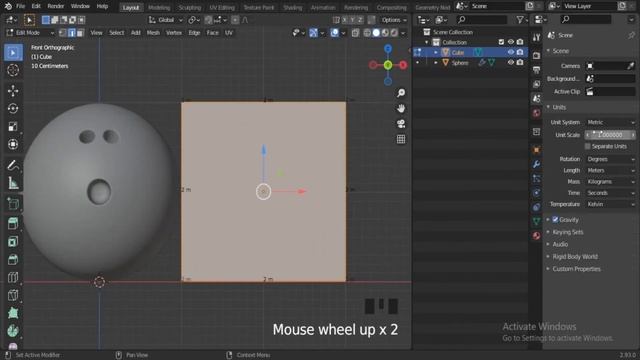Switch to solid viewport shading

click(x=376, y=33)
